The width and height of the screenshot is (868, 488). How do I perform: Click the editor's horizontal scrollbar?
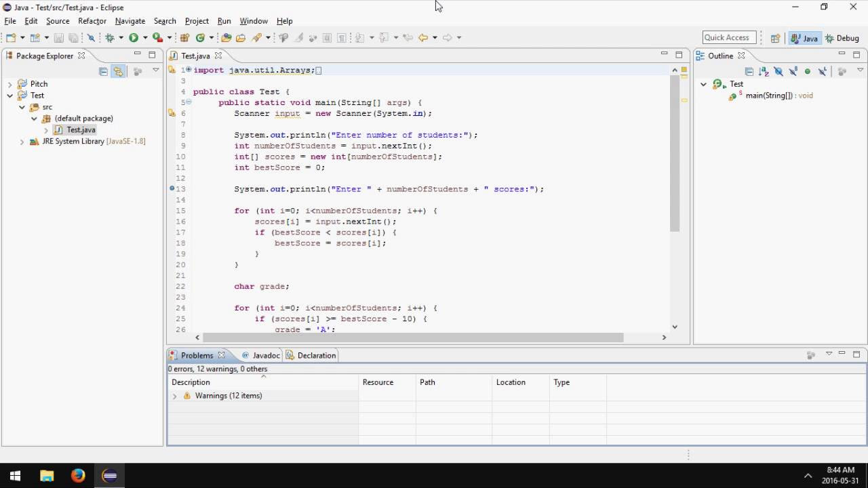(x=412, y=337)
